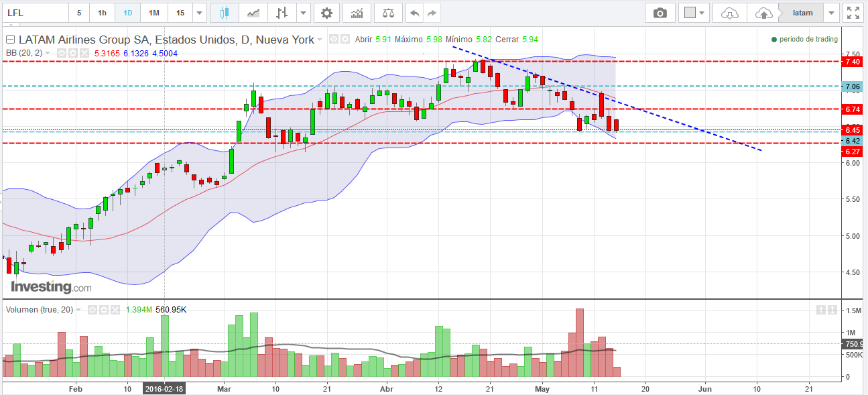
Task: Load a chart layout from the cloud
Action: coord(730,13)
